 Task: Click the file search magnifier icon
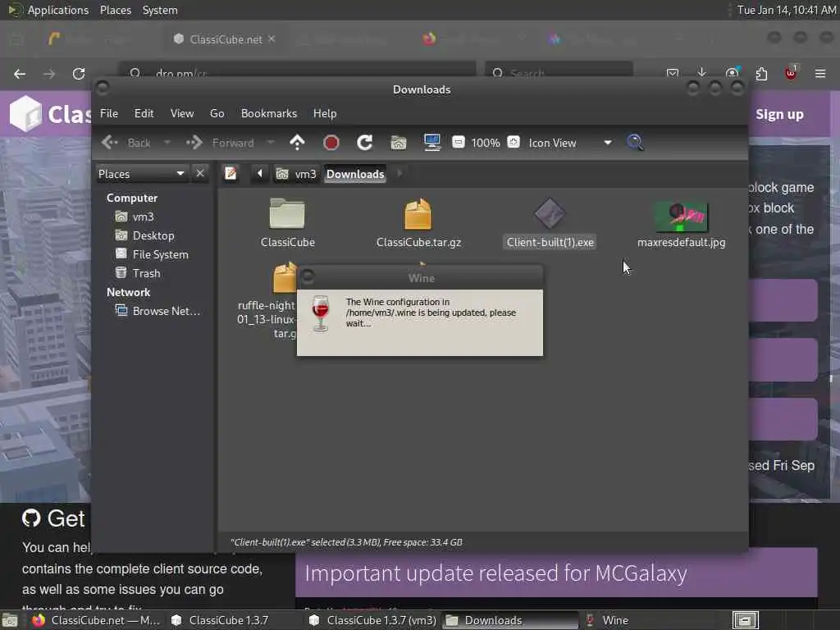point(635,143)
